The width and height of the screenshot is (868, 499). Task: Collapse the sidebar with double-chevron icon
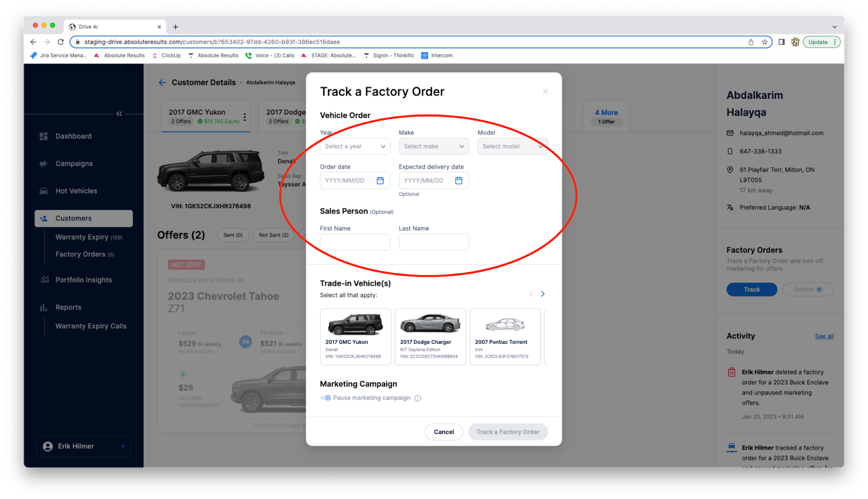(119, 114)
